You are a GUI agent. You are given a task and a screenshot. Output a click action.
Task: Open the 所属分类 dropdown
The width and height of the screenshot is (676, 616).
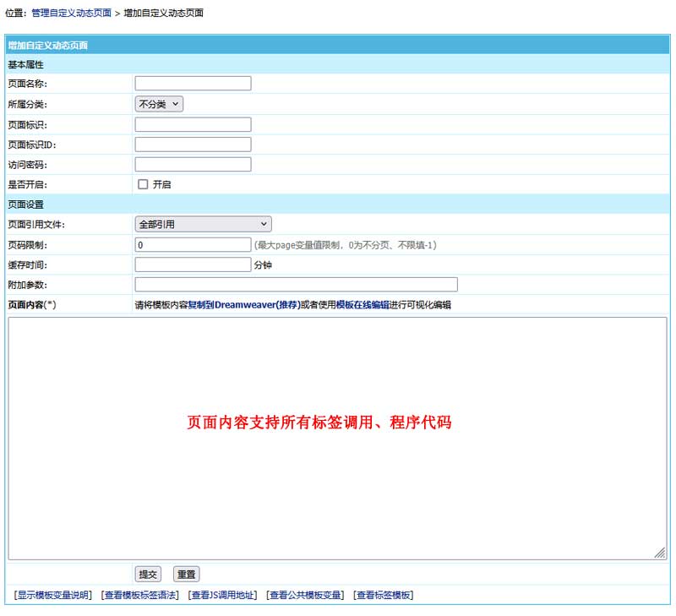tap(159, 104)
